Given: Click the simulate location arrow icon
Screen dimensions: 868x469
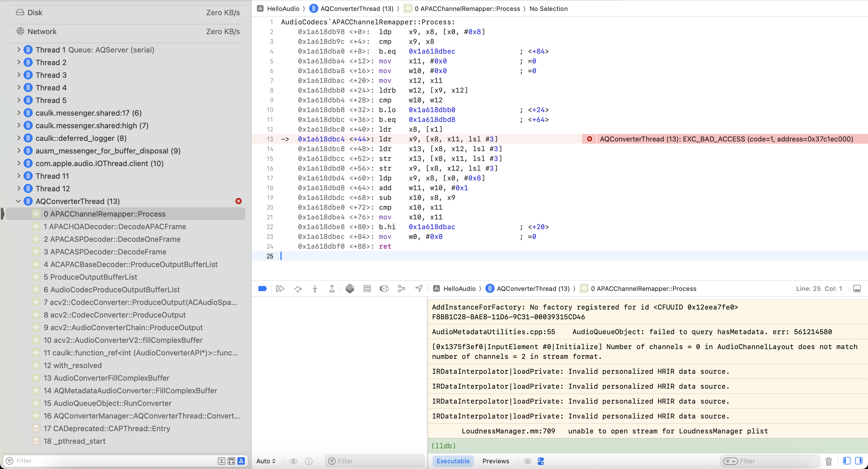Looking at the screenshot, I should [x=419, y=289].
